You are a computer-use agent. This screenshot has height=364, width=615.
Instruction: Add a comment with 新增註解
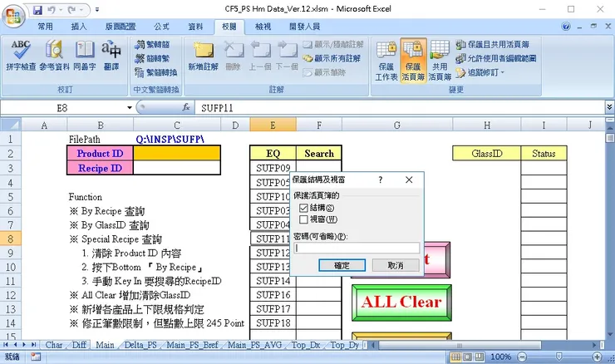tap(203, 56)
